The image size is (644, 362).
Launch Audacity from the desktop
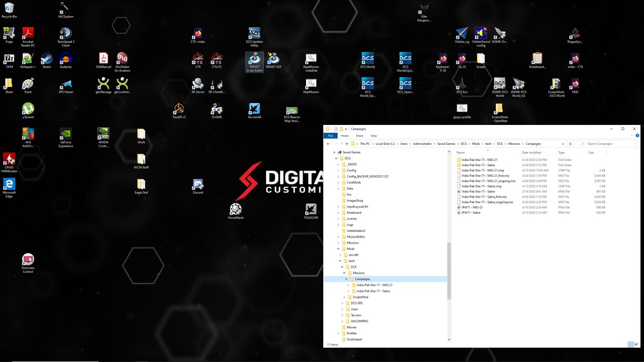pos(65,59)
